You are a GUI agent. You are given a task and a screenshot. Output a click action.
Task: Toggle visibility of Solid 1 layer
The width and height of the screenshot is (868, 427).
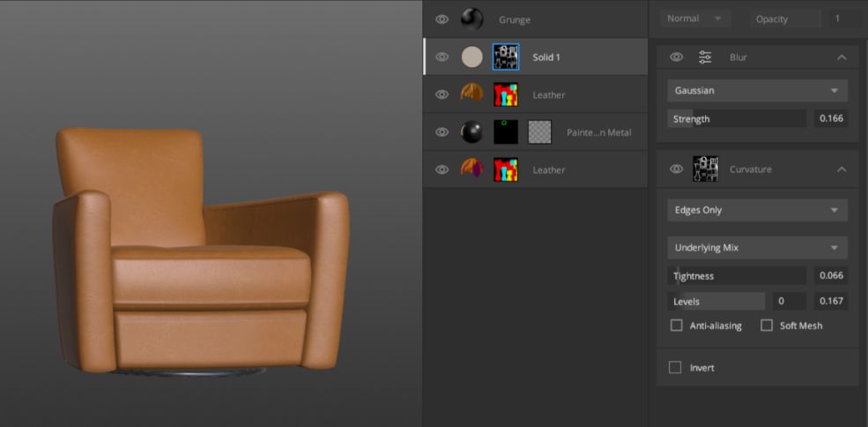441,56
